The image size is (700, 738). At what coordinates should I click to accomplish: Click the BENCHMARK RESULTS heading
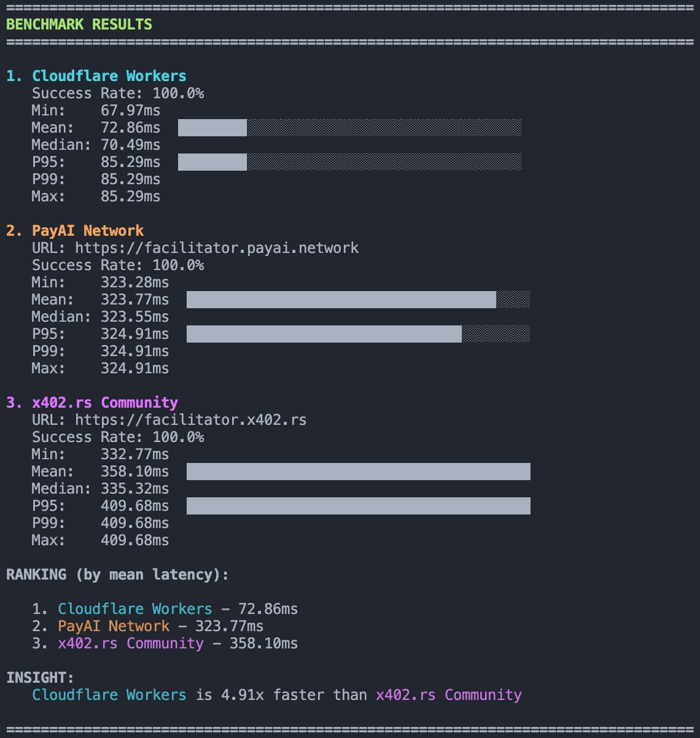pyautogui.click(x=79, y=25)
